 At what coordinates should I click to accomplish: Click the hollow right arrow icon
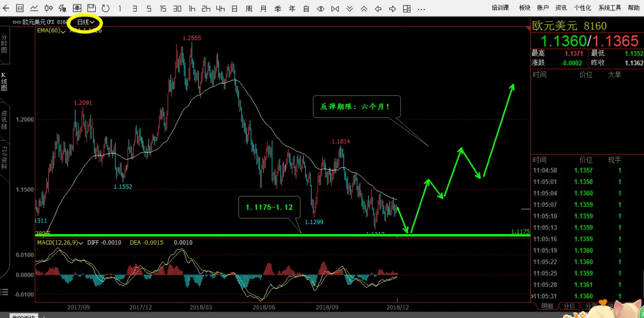[392, 9]
